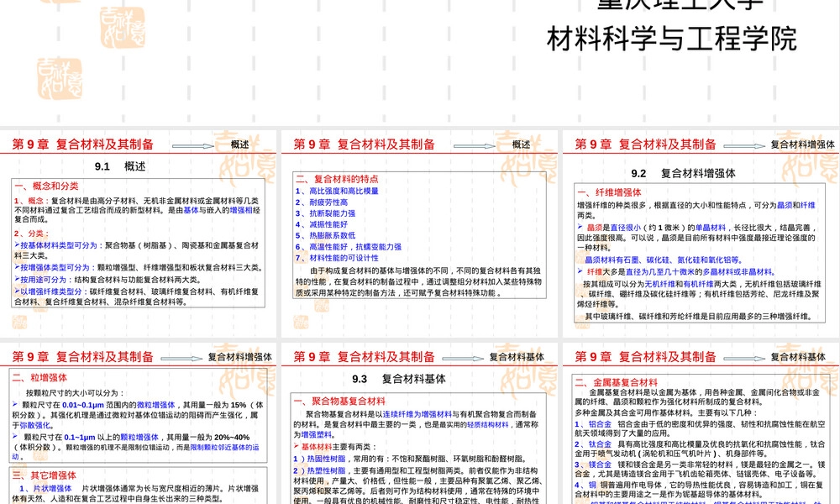Click the 概述 header tag on the 9.1 slide
The height and width of the screenshot is (504, 840).
click(239, 144)
